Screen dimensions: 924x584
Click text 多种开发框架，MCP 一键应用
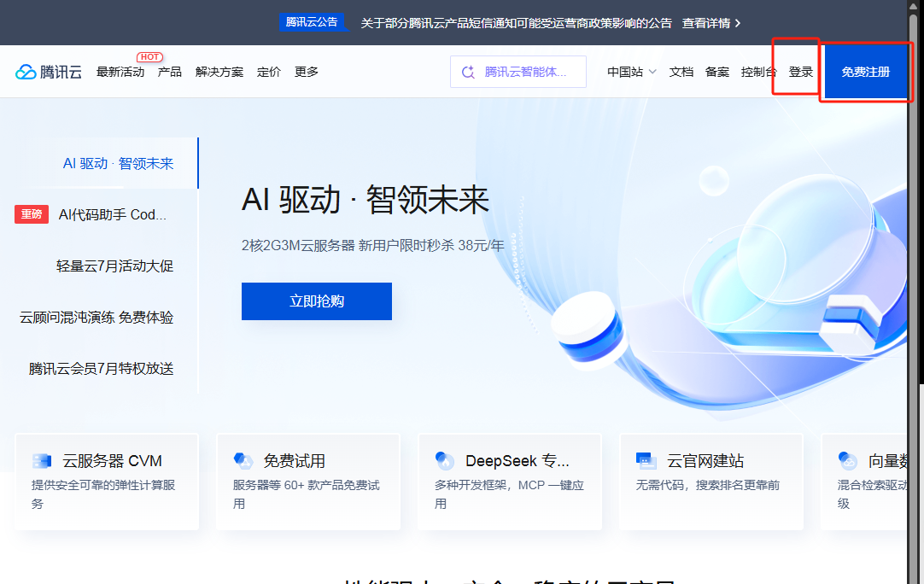pos(509,493)
